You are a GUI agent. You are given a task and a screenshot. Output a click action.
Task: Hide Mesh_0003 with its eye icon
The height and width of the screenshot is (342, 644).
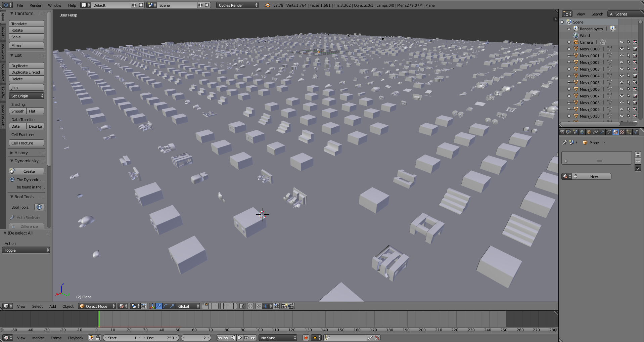click(622, 69)
